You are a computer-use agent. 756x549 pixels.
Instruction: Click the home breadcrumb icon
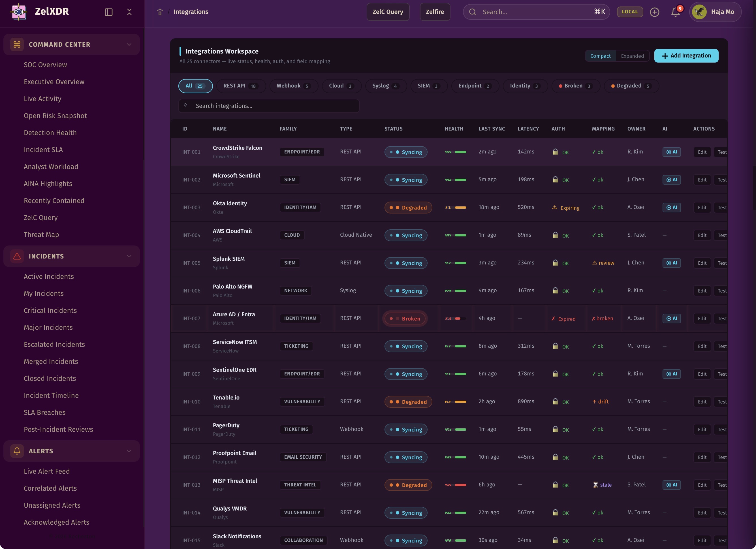click(x=160, y=12)
